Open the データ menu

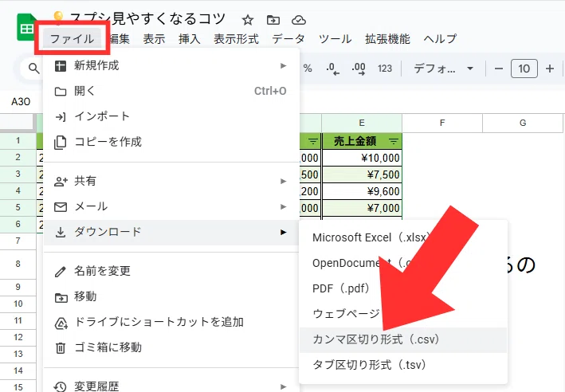288,38
